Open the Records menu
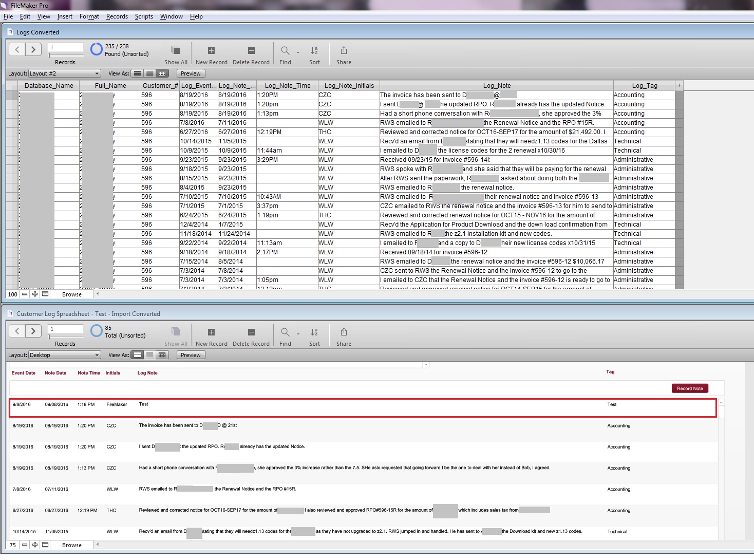754x560 pixels. click(117, 16)
